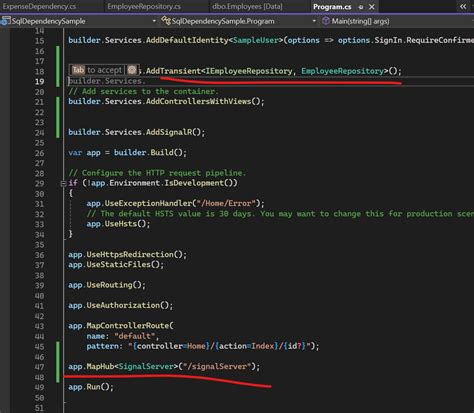Screen dimensions: 474x413
Task: Click ghost text builder.Services. on line 19
Action: click(107, 81)
